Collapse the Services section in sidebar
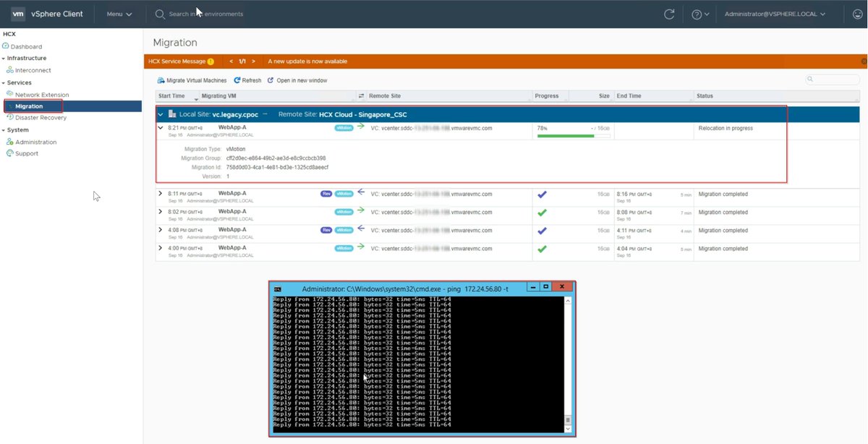This screenshot has height=444, width=868. point(4,82)
